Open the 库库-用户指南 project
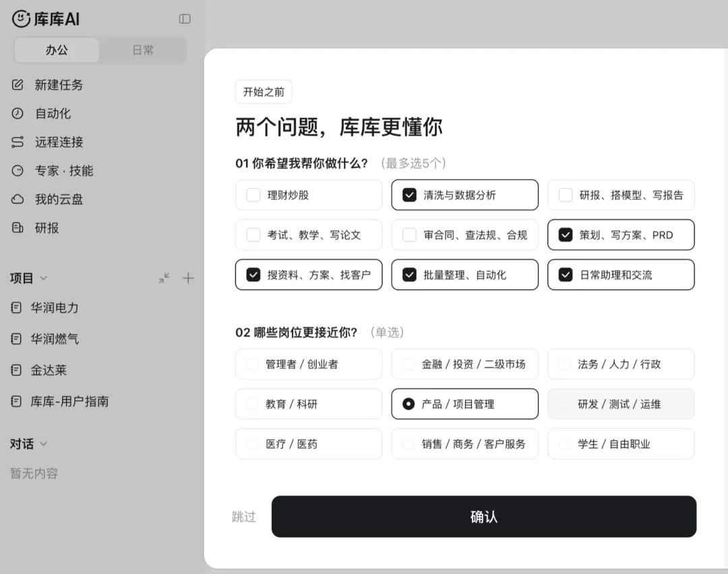 coord(69,401)
